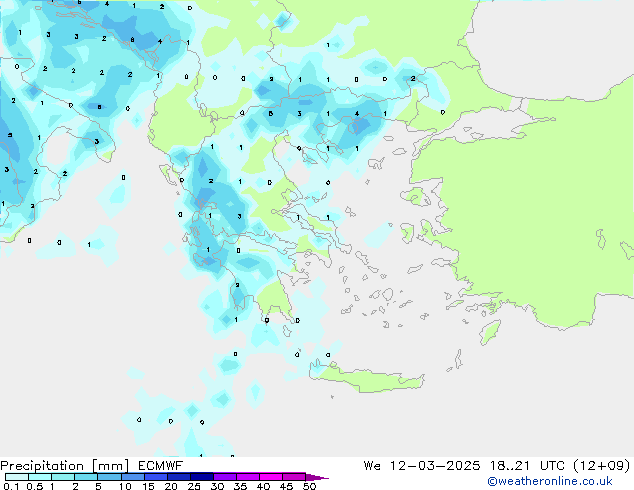Click the '[mm]' unit label
The height and width of the screenshot is (490, 634).
point(111,466)
